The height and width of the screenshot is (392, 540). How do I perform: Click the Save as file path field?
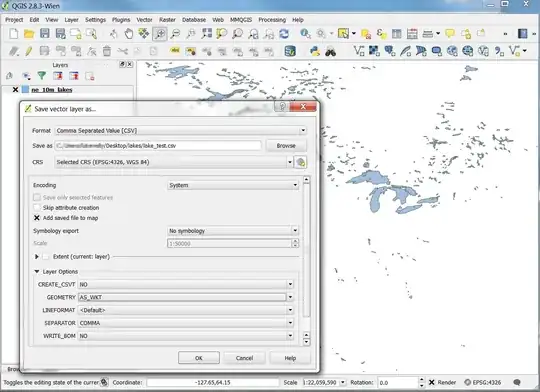(x=158, y=146)
